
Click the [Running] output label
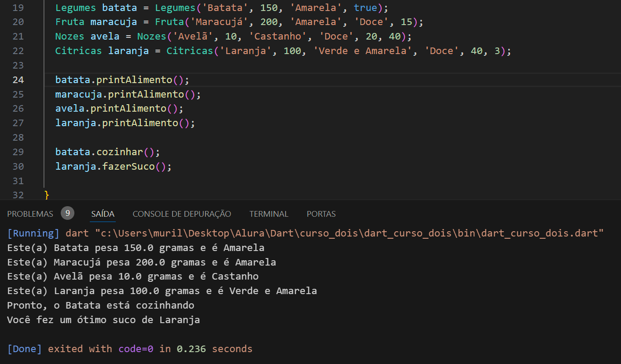33,233
